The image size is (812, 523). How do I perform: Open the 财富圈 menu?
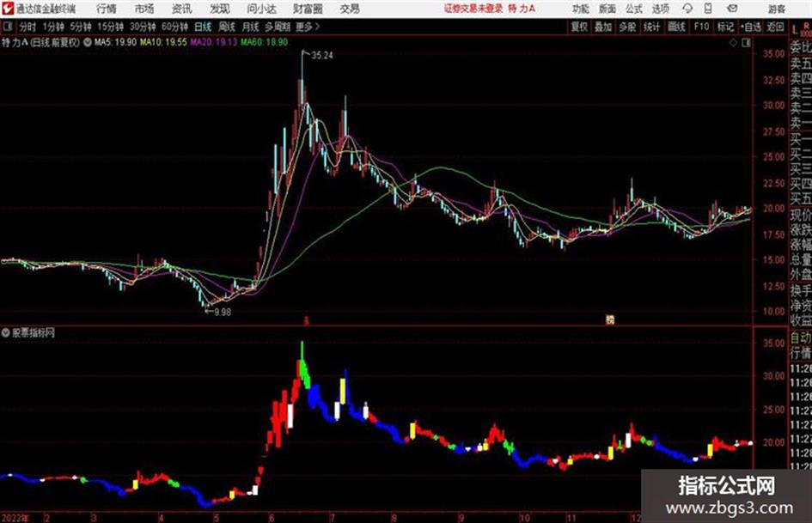[x=308, y=9]
